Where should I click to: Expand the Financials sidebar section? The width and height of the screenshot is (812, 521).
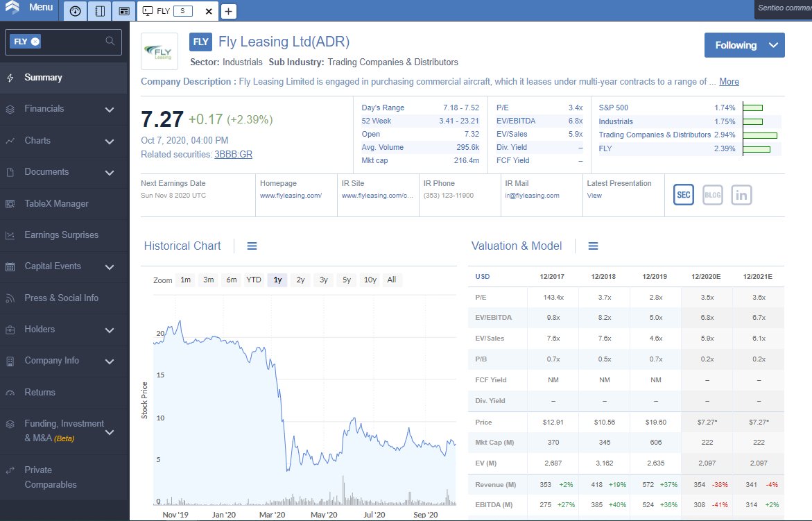[109, 110]
